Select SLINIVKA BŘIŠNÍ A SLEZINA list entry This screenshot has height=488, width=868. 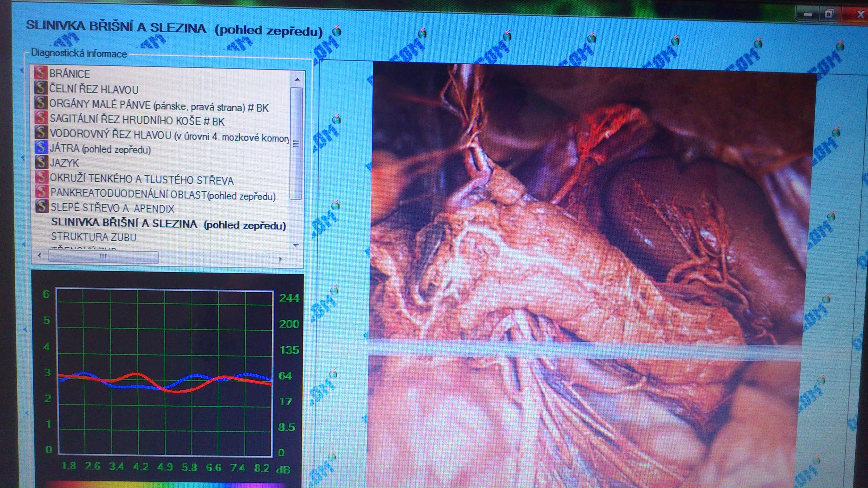point(169,224)
